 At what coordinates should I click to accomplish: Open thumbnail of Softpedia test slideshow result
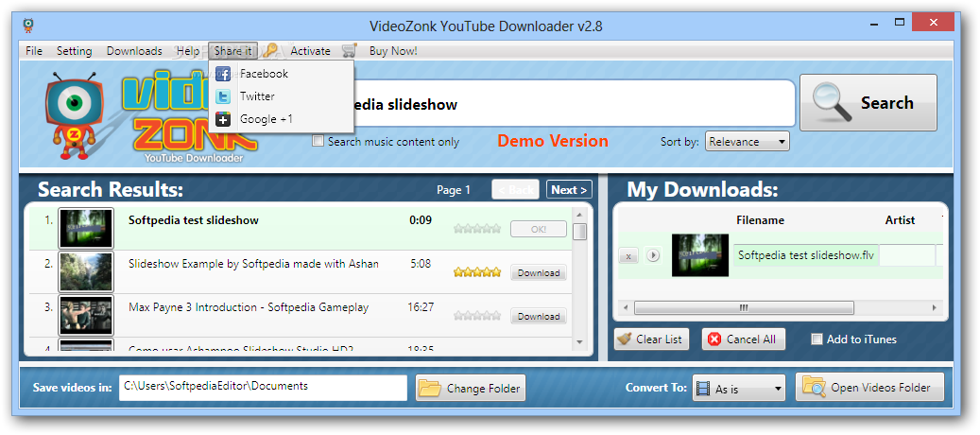click(86, 228)
